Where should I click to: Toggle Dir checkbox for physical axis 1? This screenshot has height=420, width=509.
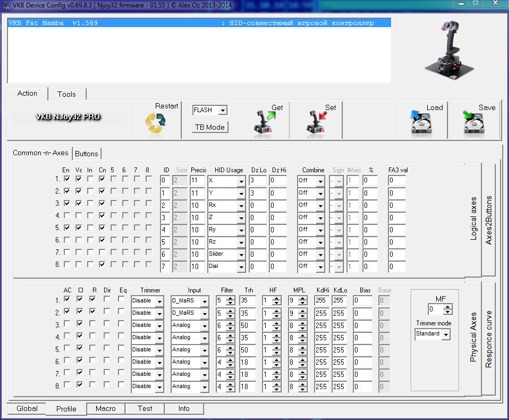coord(107,299)
